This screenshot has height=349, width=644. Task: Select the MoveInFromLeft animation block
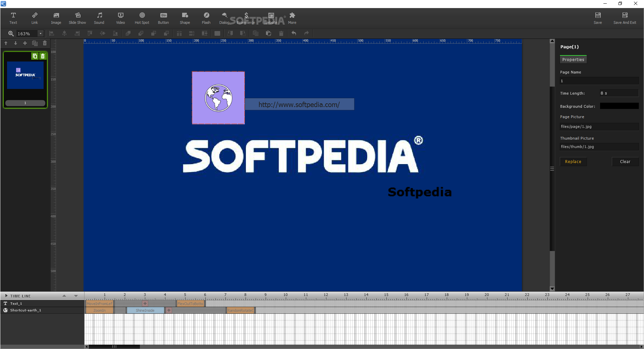pyautogui.click(x=99, y=304)
